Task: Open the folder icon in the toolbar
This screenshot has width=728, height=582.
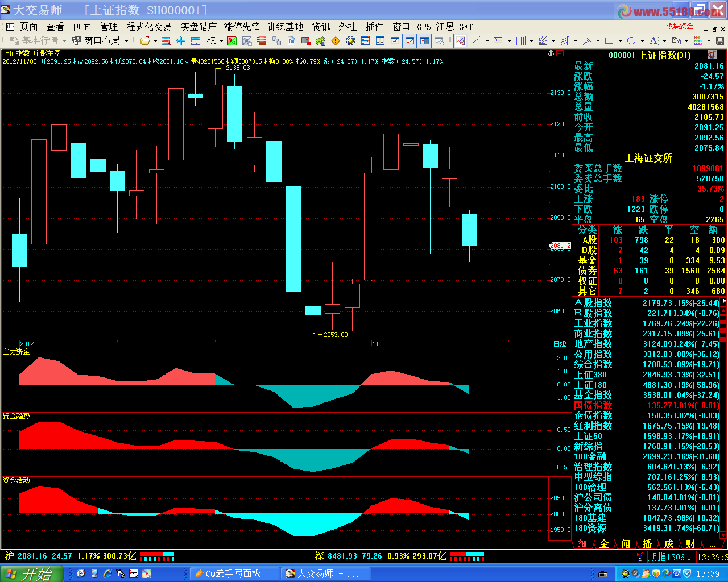Action: tap(145, 41)
